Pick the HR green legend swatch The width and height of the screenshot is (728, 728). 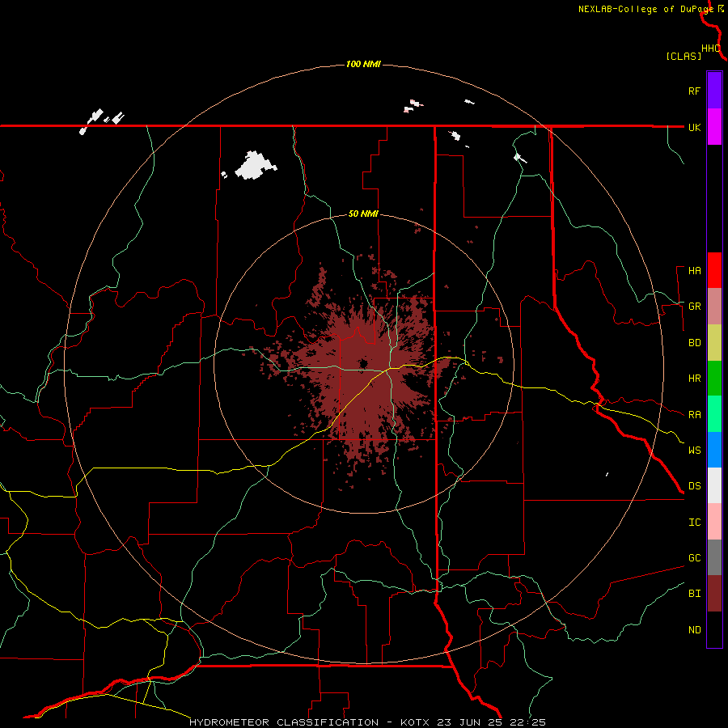(714, 379)
